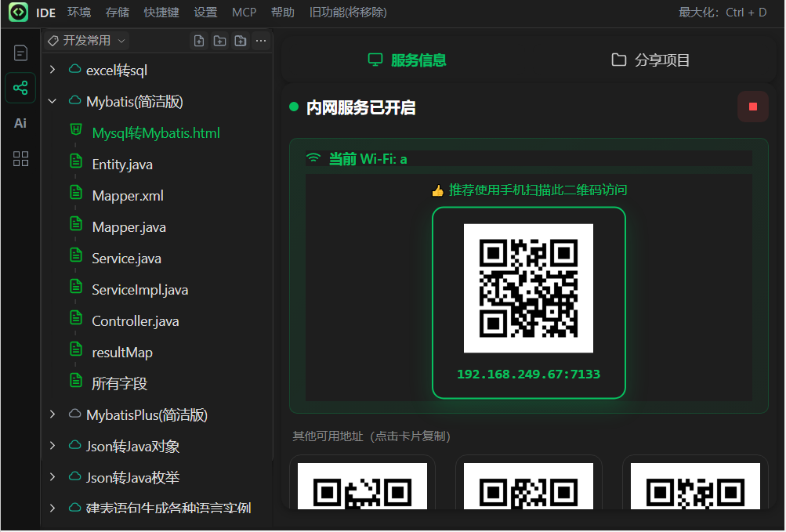Viewport: 786px width, 532px height.
Task: Click the new folder toolbar icon
Action: [x=219, y=41]
